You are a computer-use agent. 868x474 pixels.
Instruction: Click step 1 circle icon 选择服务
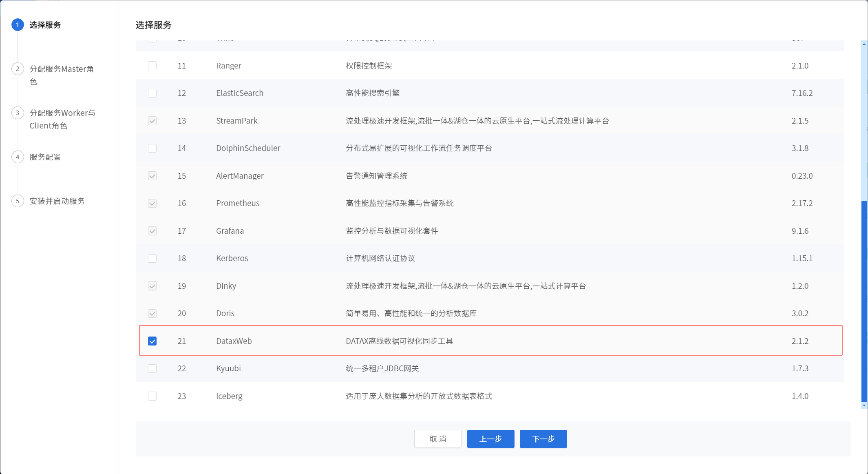click(x=18, y=25)
